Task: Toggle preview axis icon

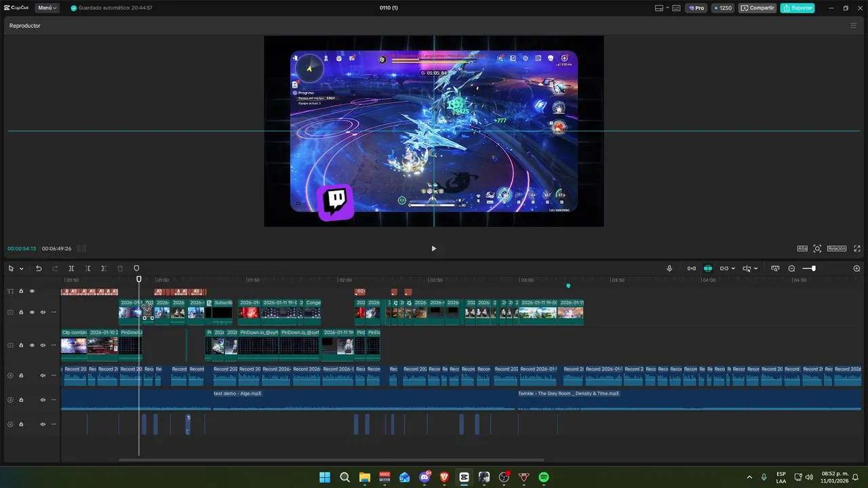Action: click(747, 268)
